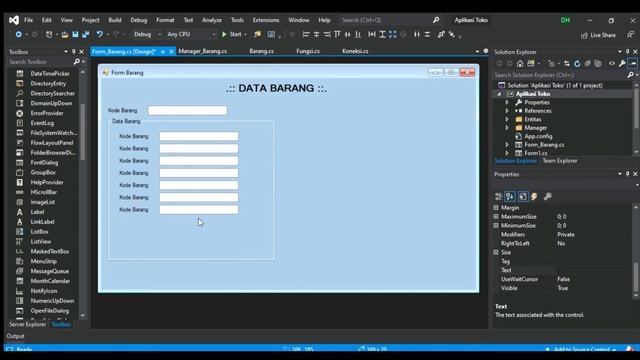This screenshot has width=640, height=360.
Task: Select App.config in Solution Explorer
Action: click(538, 137)
